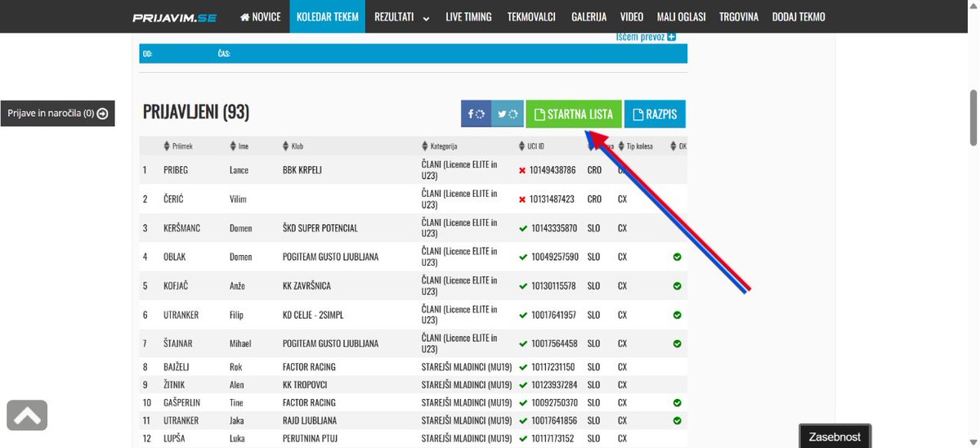Click green check beside UCI 10123937284
Screen dimensions: 980x448
pyautogui.click(x=523, y=385)
